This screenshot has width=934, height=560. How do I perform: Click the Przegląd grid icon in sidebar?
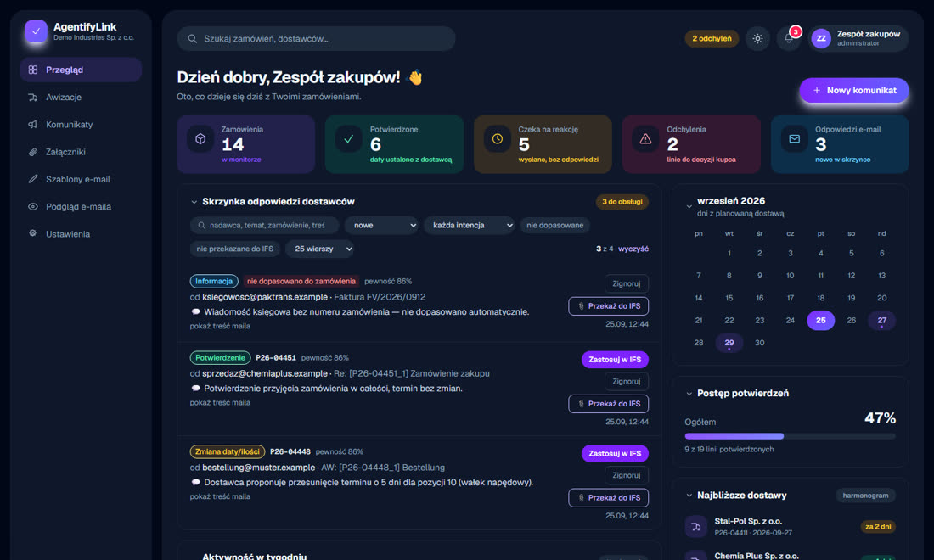pos(33,70)
